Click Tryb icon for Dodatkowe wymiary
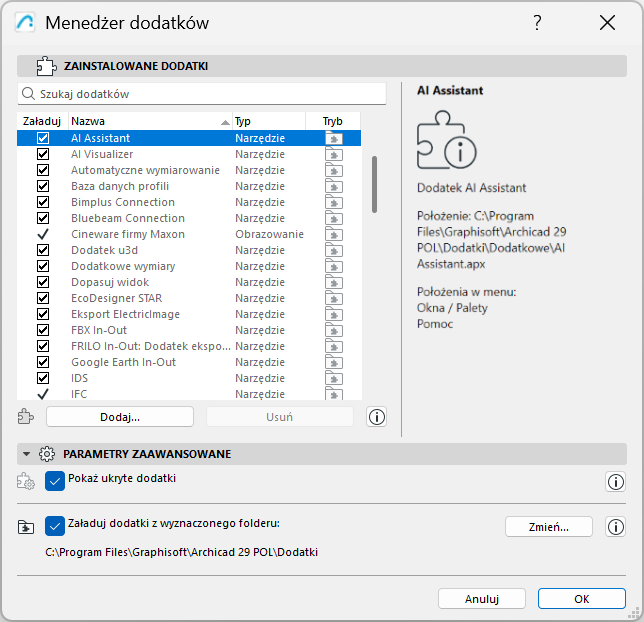 coord(334,267)
